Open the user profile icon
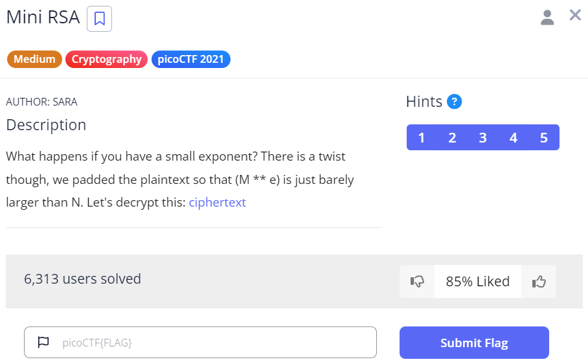Screen dimensions: 588x364 pyautogui.click(x=547, y=17)
